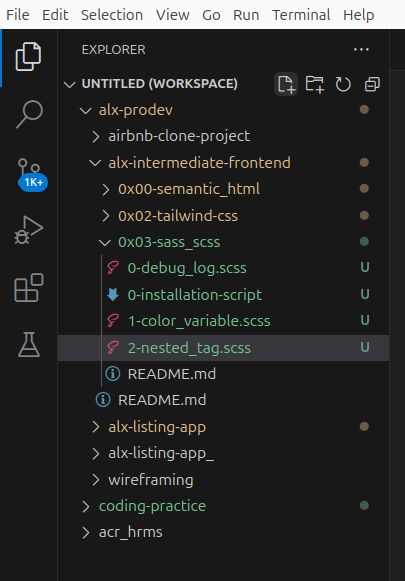
Task: Expand the alx-listing-app_ folder
Action: [x=96, y=453]
